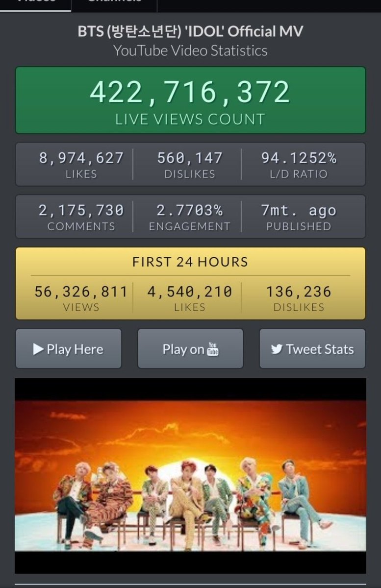Viewport: 381px width, 588px height.
Task: Click the 560,147 dislikes stat
Action: point(190,165)
